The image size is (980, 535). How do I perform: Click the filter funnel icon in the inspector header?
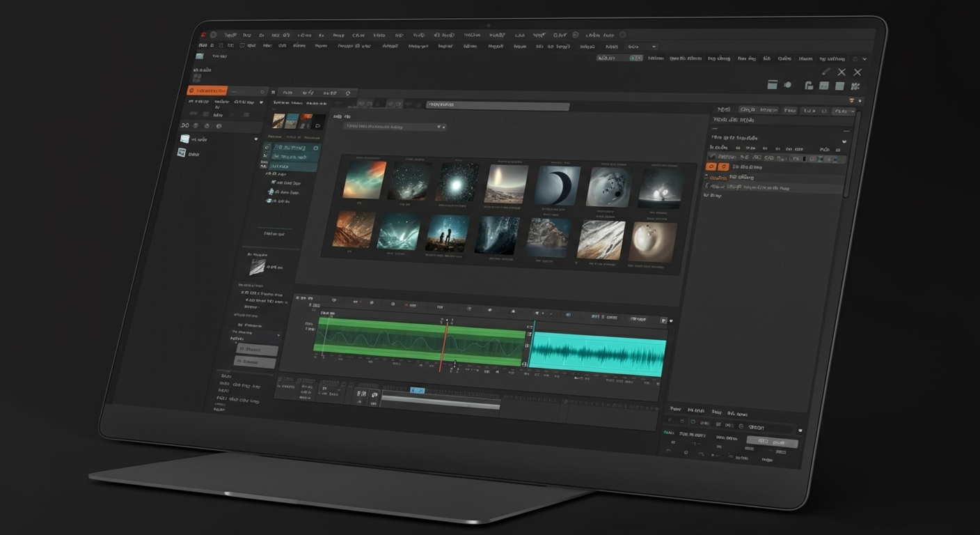(824, 111)
